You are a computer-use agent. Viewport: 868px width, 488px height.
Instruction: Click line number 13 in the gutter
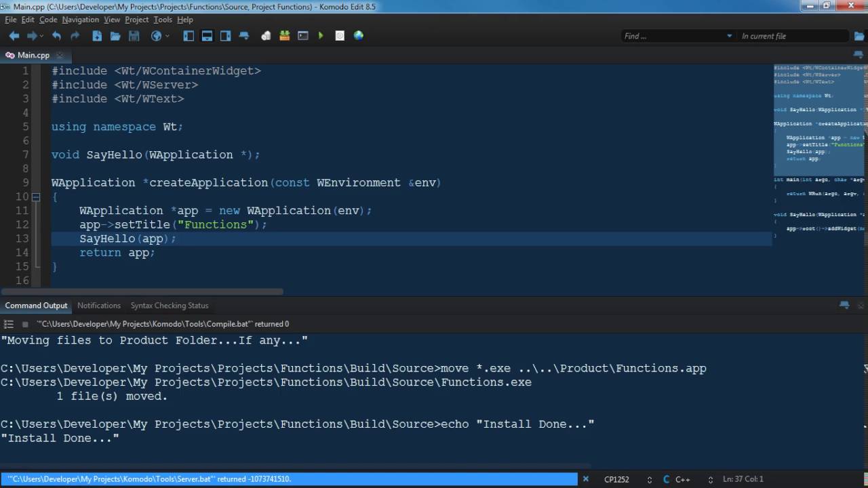22,239
